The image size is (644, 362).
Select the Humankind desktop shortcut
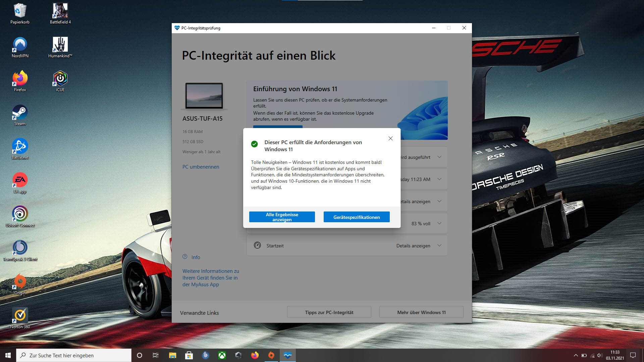point(60,48)
